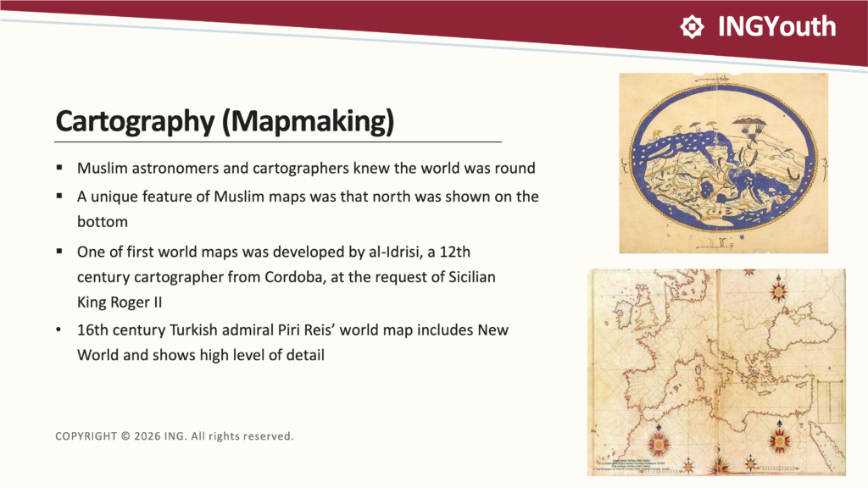Image resolution: width=868 pixels, height=488 pixels.
Task: Click 'century cartographer from Cordoba' line
Action: click(x=287, y=277)
